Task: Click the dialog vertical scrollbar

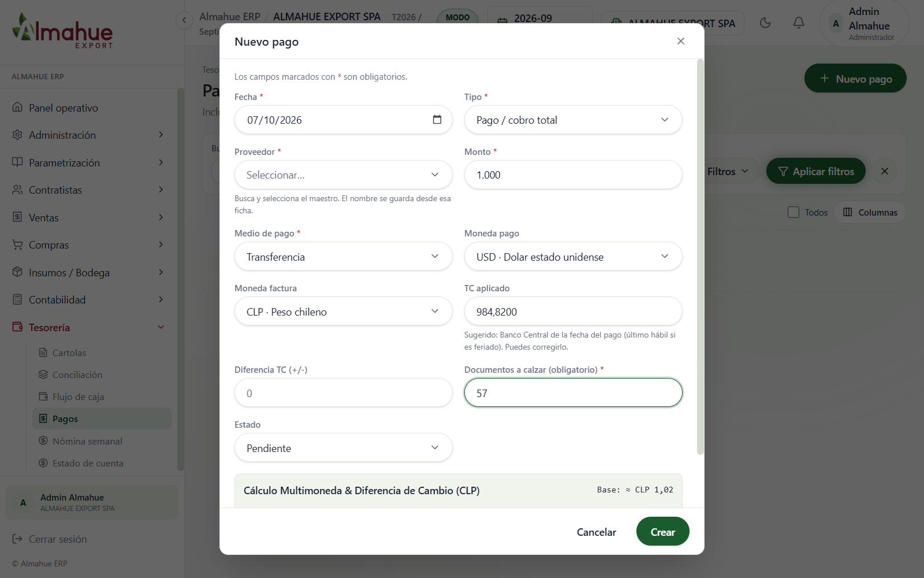Action: 701,257
